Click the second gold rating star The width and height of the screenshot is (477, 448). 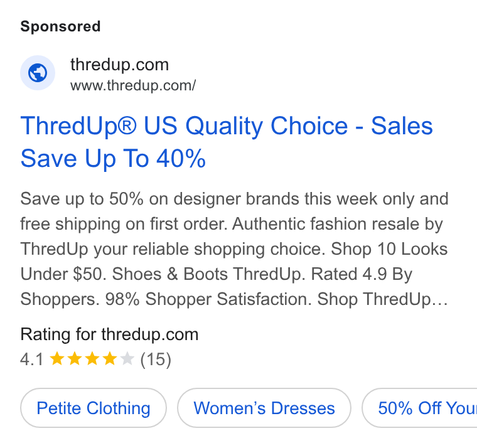pyautogui.click(x=75, y=358)
